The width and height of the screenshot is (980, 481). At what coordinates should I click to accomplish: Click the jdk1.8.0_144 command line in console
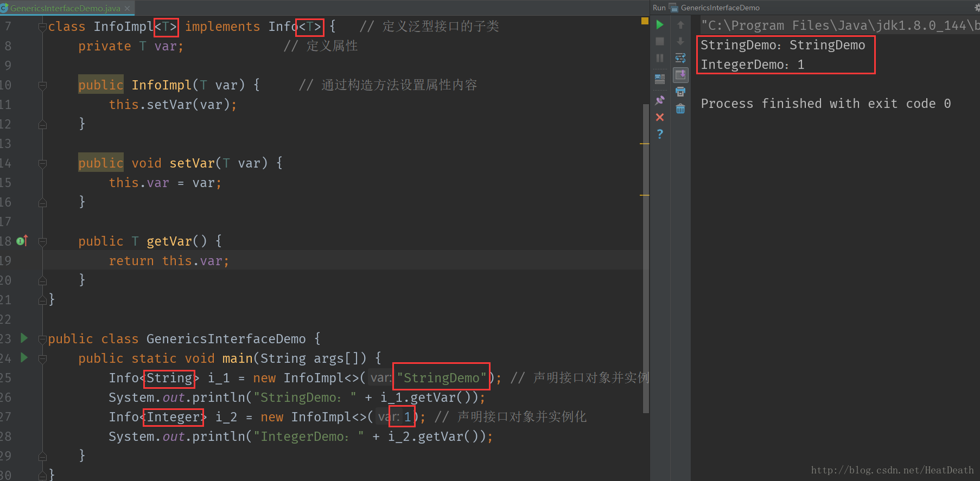[x=840, y=25]
